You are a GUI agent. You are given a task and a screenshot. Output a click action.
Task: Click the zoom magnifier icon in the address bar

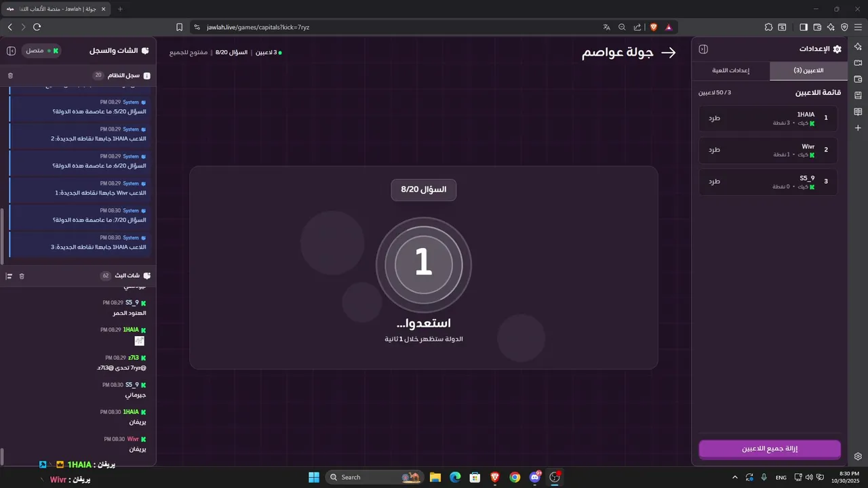[x=622, y=27]
